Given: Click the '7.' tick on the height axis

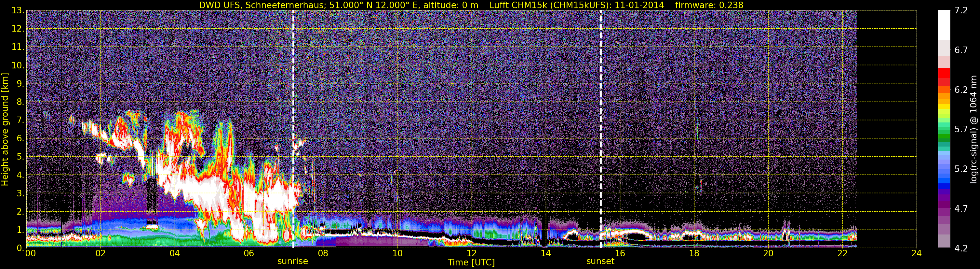Looking at the screenshot, I should pyautogui.click(x=20, y=120).
